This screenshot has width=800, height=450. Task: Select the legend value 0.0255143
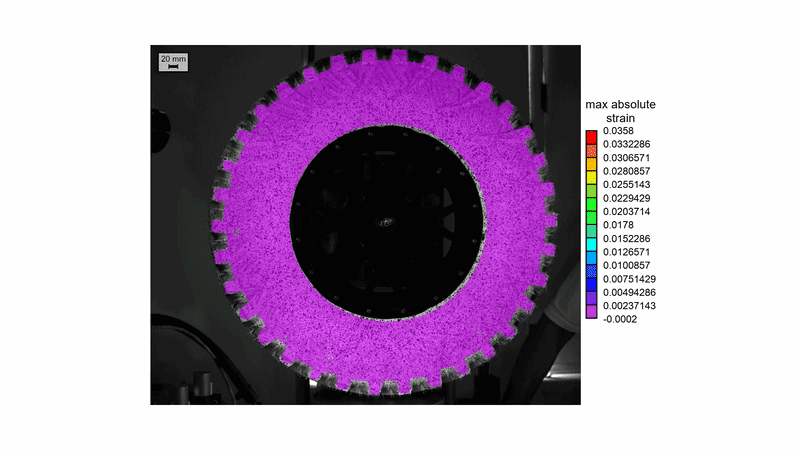627,185
